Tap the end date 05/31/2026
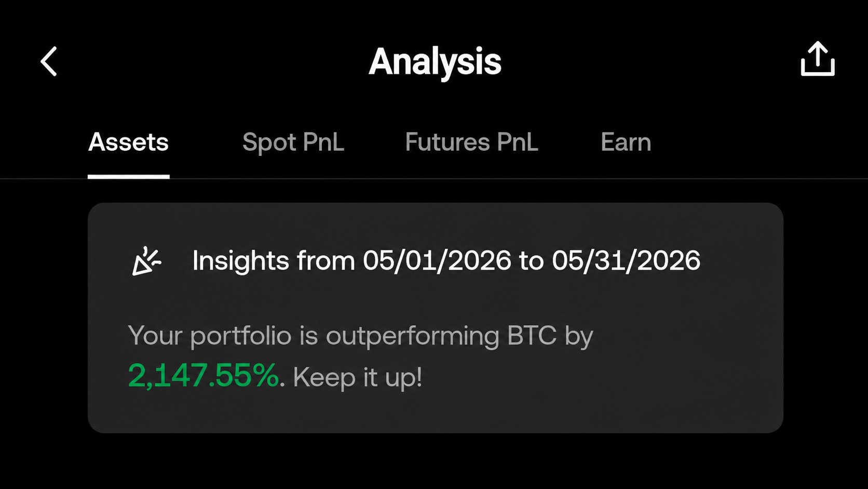This screenshot has height=489, width=868. (626, 260)
